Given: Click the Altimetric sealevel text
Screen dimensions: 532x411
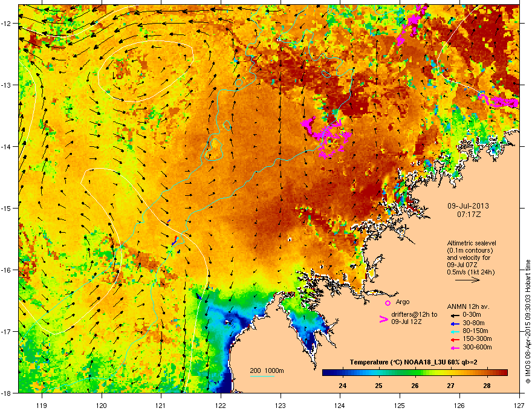Looking at the screenshot, I should point(472,243).
